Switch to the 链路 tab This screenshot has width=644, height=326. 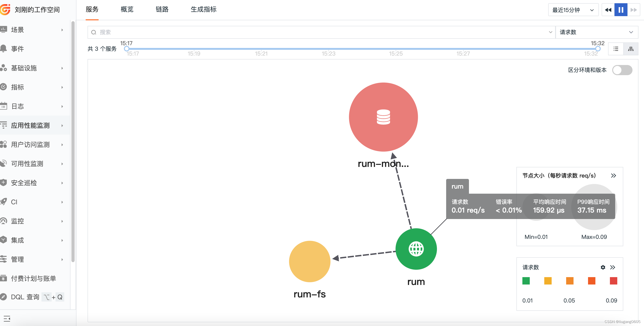click(162, 9)
